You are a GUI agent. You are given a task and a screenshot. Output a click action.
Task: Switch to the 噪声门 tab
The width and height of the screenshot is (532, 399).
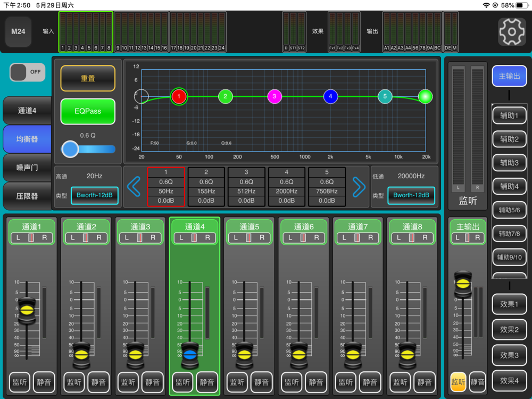27,168
